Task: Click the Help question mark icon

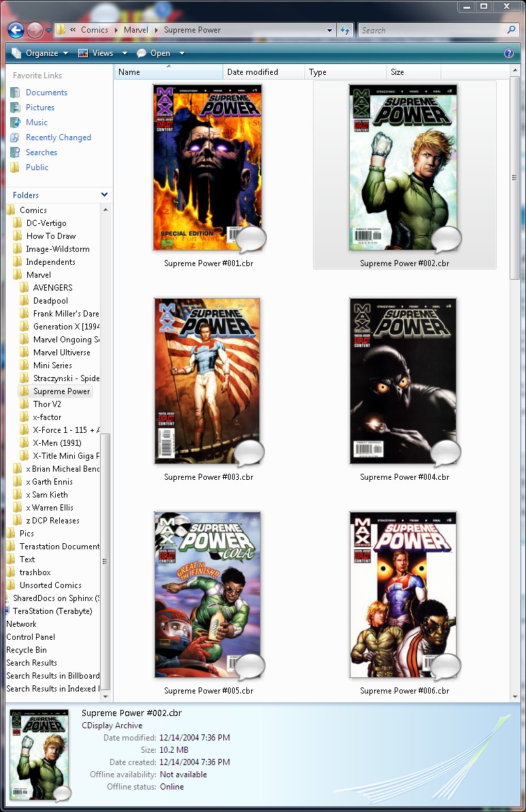Action: tap(509, 53)
